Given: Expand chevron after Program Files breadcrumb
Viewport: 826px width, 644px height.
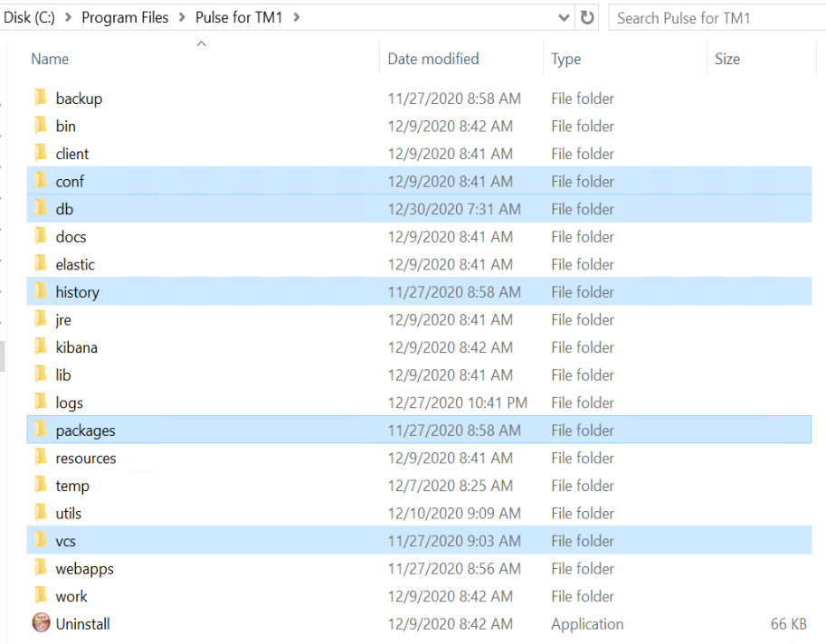Looking at the screenshot, I should click(182, 17).
